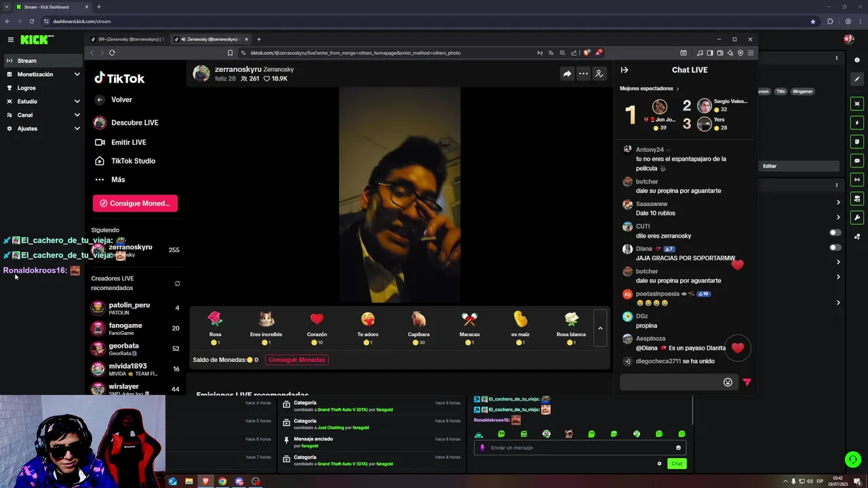Click the green Chat send button

(677, 464)
